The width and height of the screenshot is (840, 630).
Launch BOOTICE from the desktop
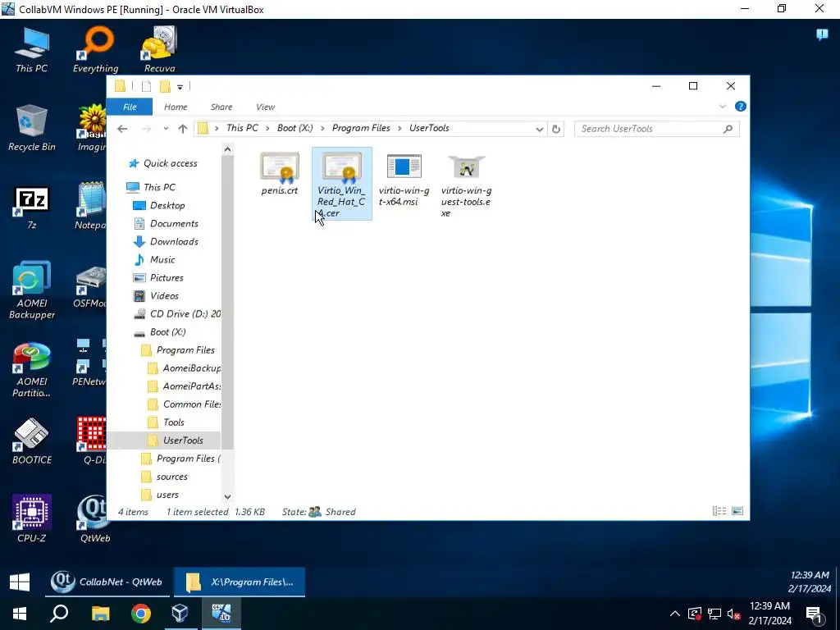click(31, 441)
